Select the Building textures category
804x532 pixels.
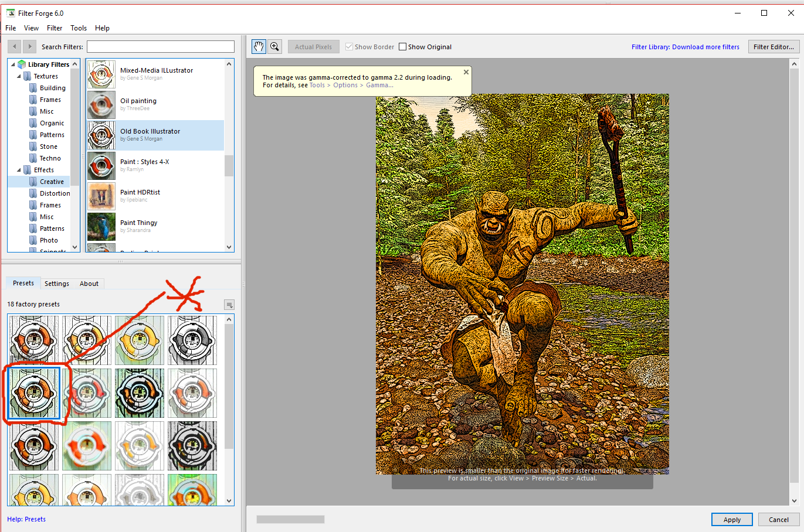(x=52, y=88)
